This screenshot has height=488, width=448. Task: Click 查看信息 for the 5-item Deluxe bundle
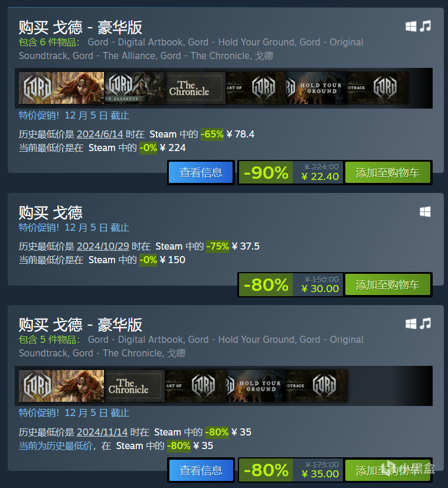(x=201, y=470)
